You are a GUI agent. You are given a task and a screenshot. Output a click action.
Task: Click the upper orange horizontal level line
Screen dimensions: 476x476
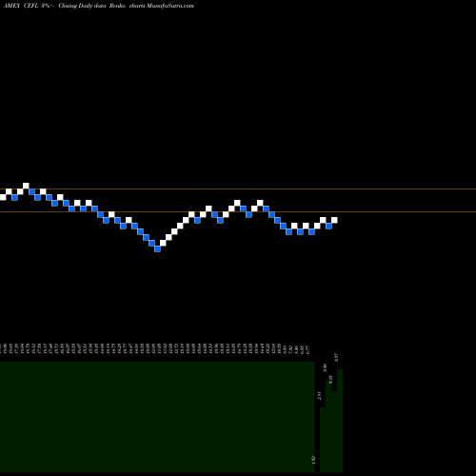238,189
